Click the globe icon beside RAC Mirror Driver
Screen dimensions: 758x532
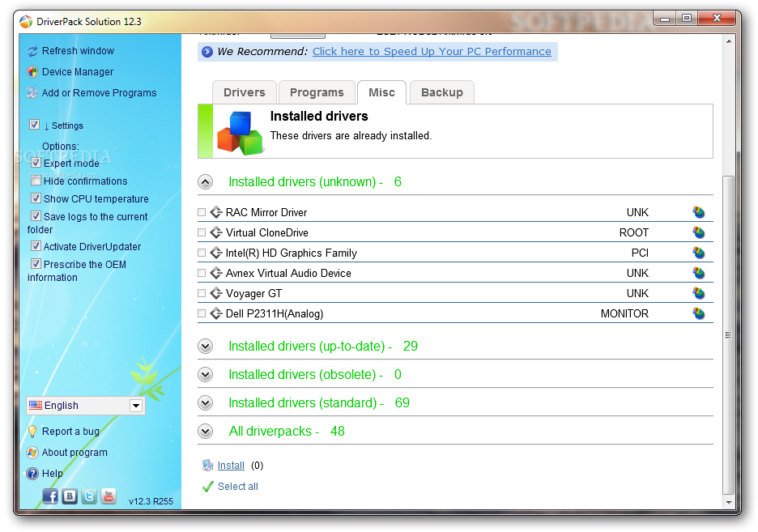pos(698,211)
